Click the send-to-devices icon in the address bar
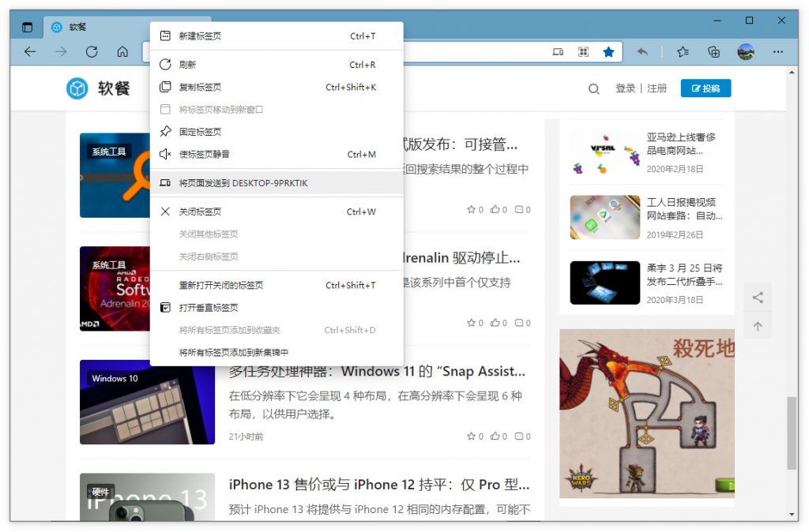This screenshot has width=809, height=532. [x=558, y=51]
